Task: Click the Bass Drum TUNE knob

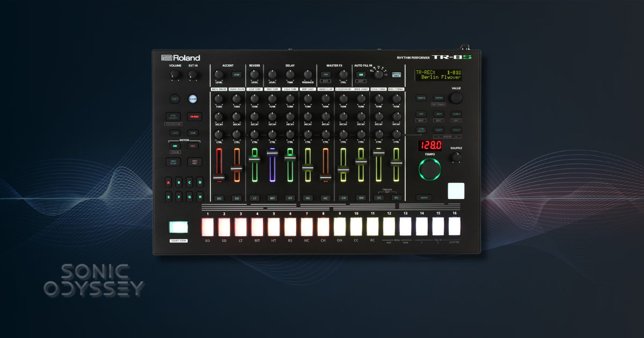Action: pyautogui.click(x=218, y=99)
